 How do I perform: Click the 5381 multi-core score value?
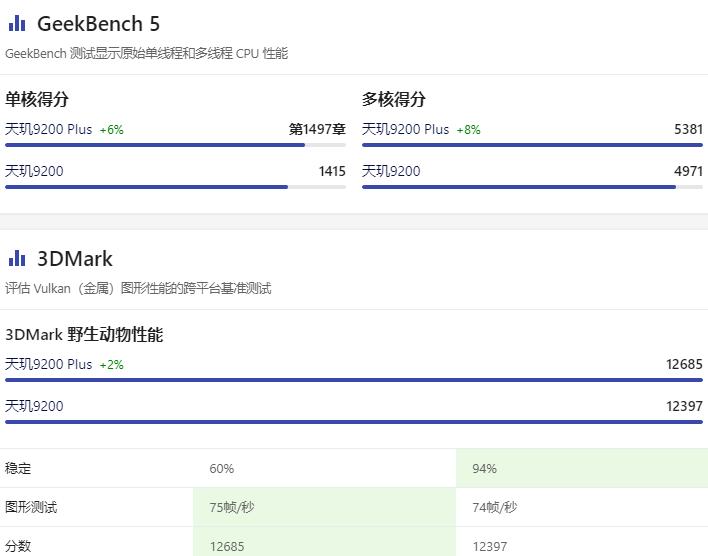click(x=689, y=130)
